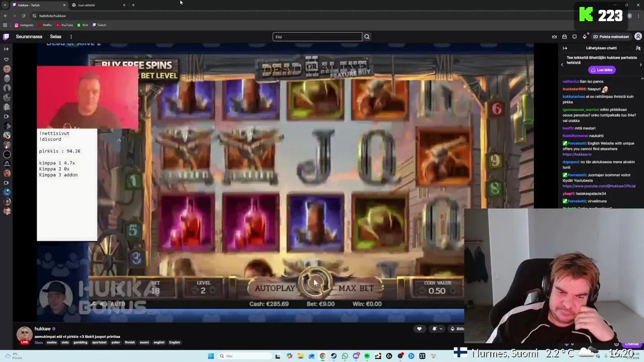Open the Kick bookmark
644x362 pixels.
83,25
